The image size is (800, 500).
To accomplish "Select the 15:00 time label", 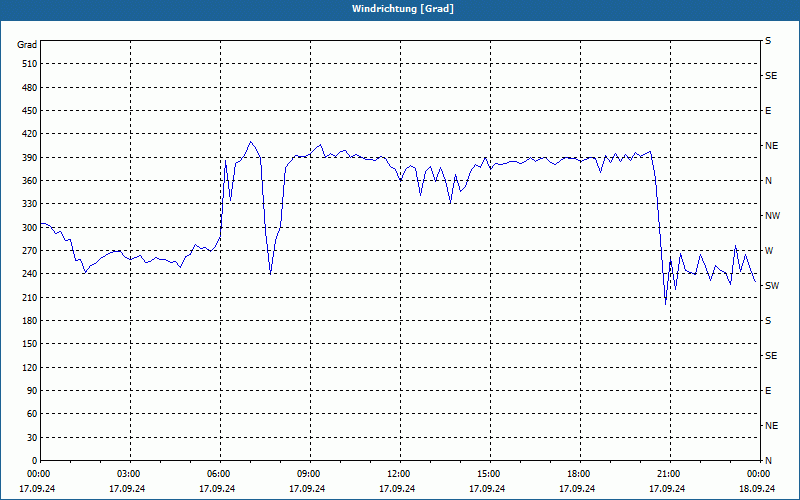I will tap(488, 473).
